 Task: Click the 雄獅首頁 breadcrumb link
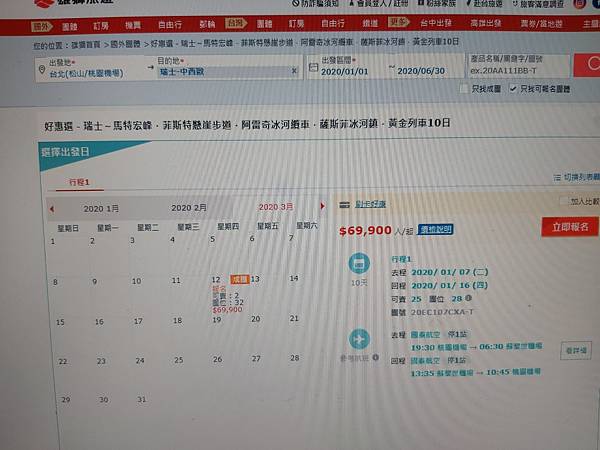pyautogui.click(x=85, y=45)
